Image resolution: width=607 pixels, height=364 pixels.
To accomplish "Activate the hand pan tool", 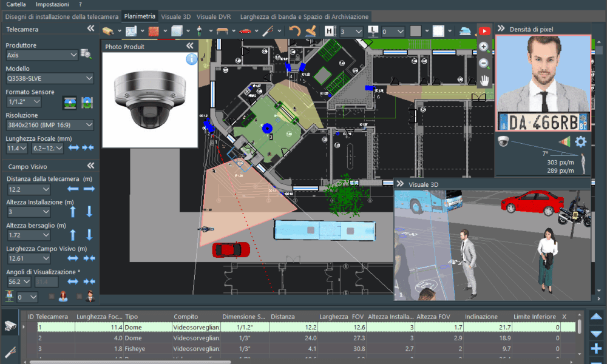I will coord(484,81).
